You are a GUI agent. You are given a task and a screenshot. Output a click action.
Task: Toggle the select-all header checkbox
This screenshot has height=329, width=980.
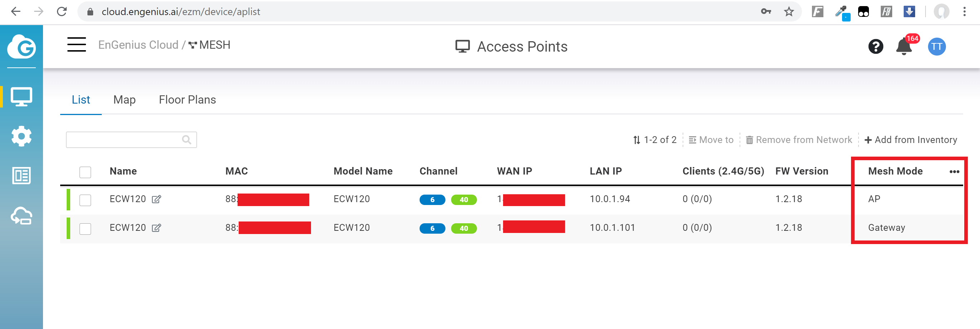(x=85, y=172)
